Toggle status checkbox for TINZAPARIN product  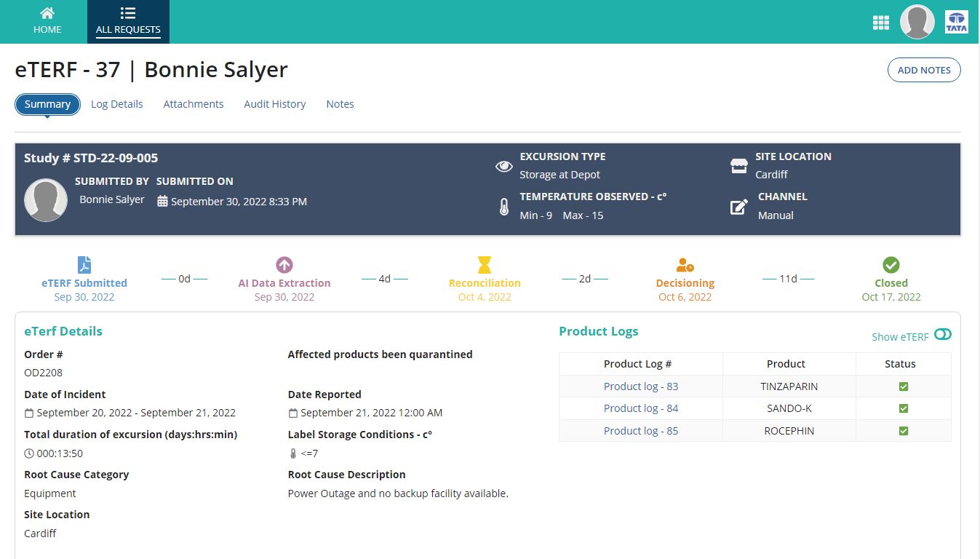[x=904, y=386]
